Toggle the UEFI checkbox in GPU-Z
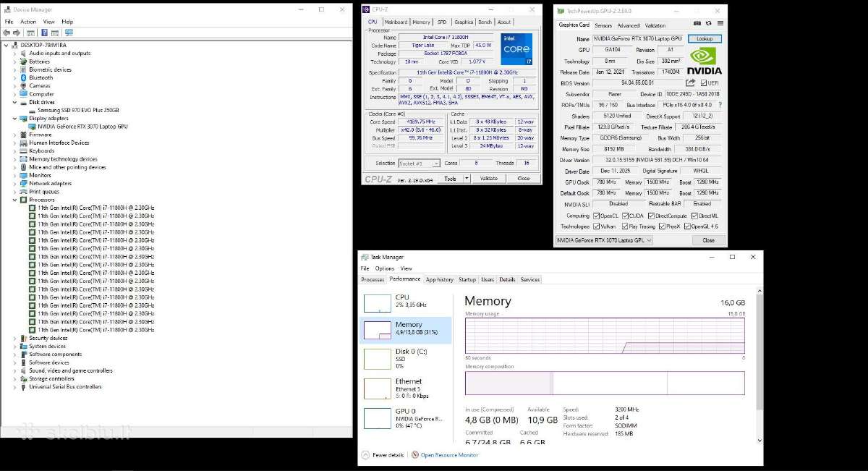 (x=704, y=83)
